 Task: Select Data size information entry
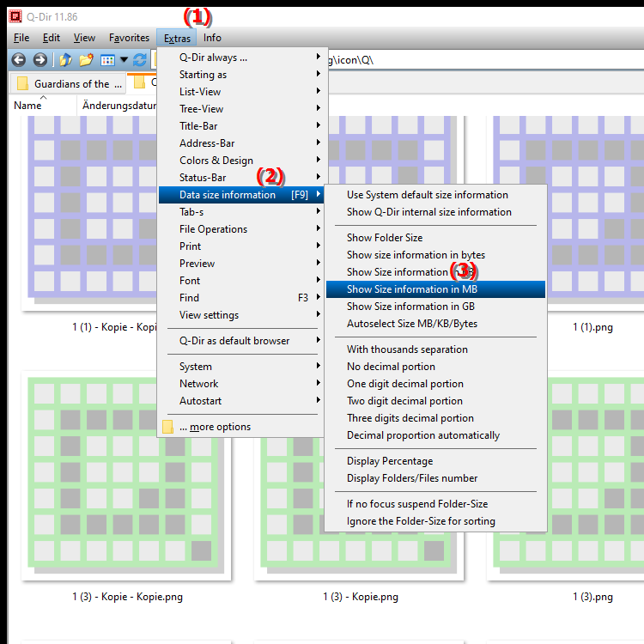241,195
